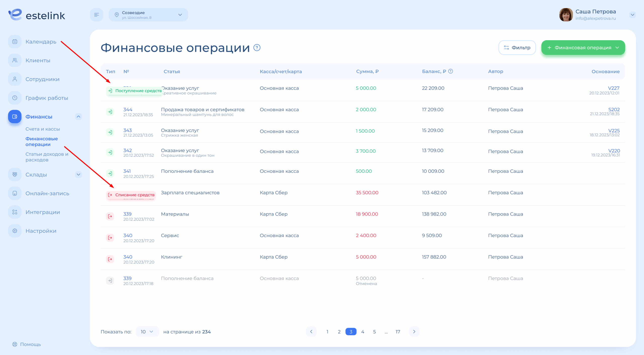Open the rows per page dropdown showing 10
644x355 pixels.
pyautogui.click(x=147, y=332)
